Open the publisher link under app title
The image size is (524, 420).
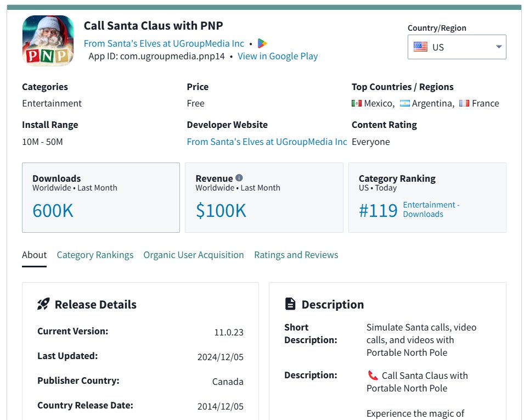[x=164, y=43]
